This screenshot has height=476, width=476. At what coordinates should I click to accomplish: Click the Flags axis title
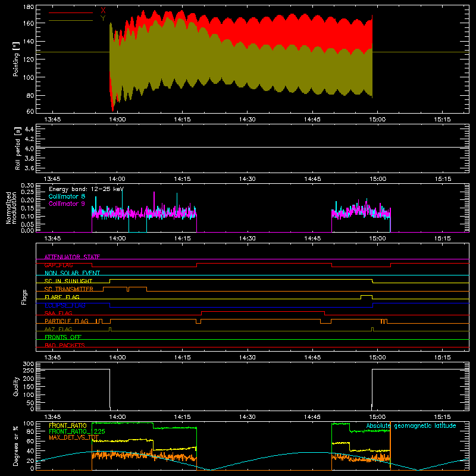[x=24, y=297]
